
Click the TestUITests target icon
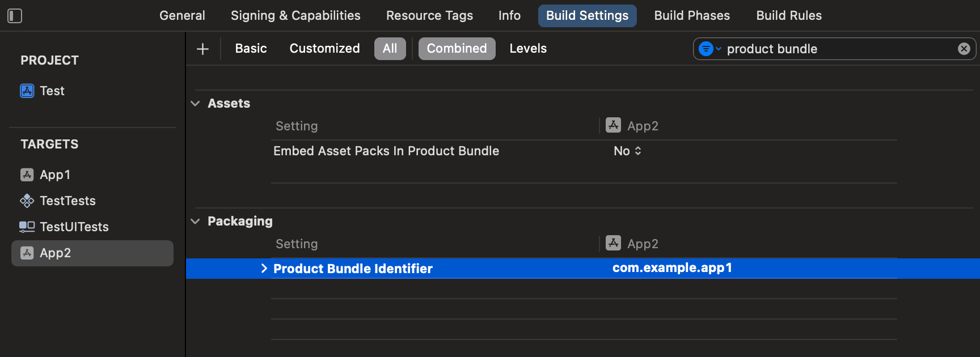27,227
